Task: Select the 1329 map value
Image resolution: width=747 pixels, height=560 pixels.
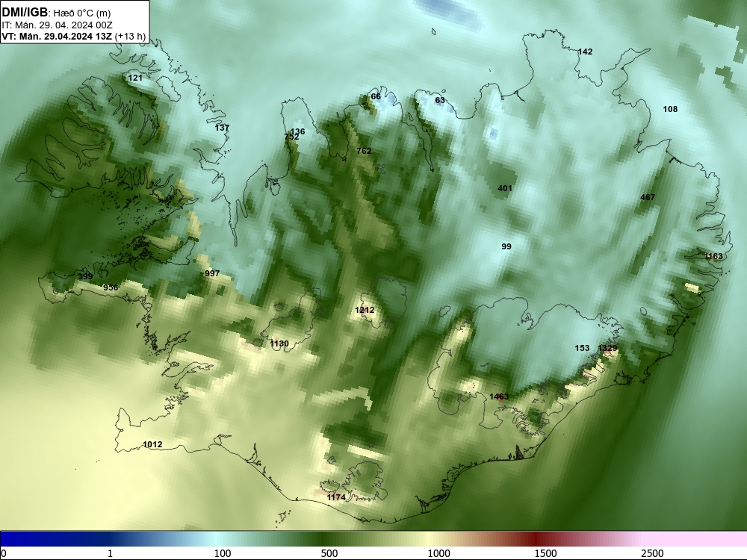Action: click(607, 348)
